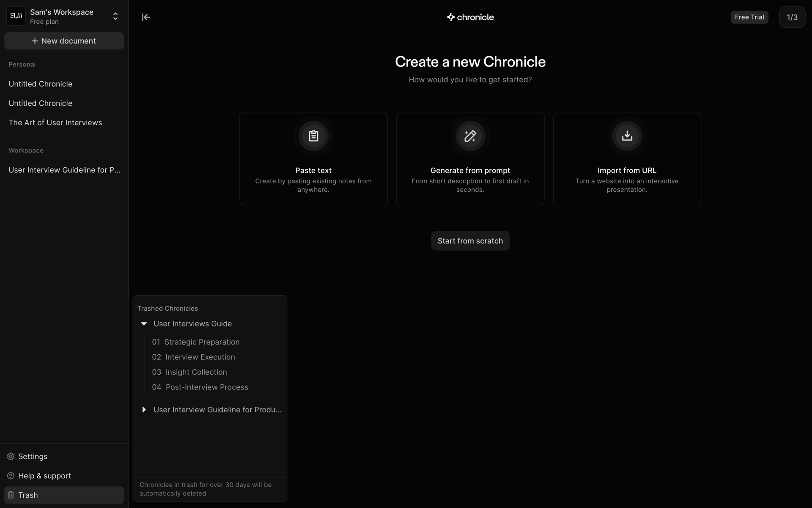Select 04 Post-Interview Process section
This screenshot has height=508, width=812.
click(200, 387)
